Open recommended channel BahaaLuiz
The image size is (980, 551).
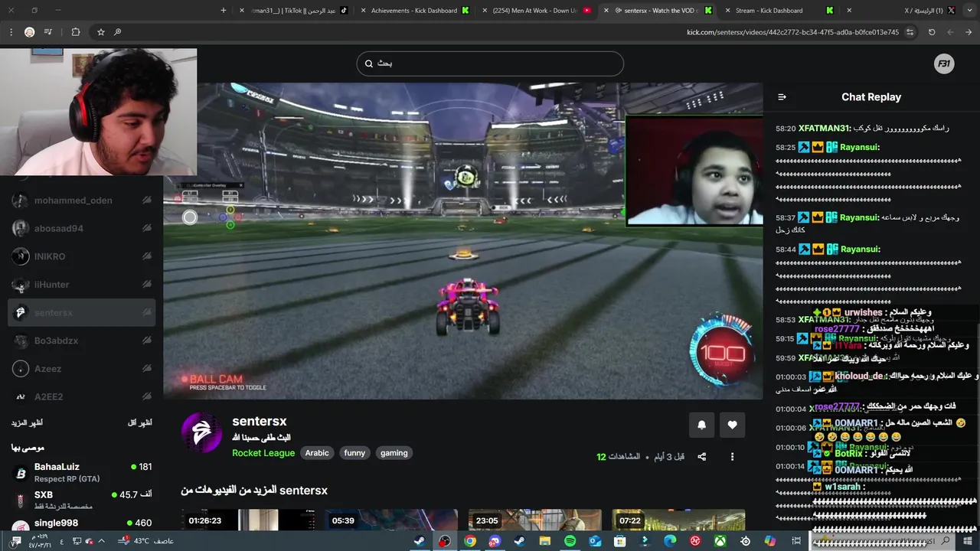pyautogui.click(x=81, y=472)
